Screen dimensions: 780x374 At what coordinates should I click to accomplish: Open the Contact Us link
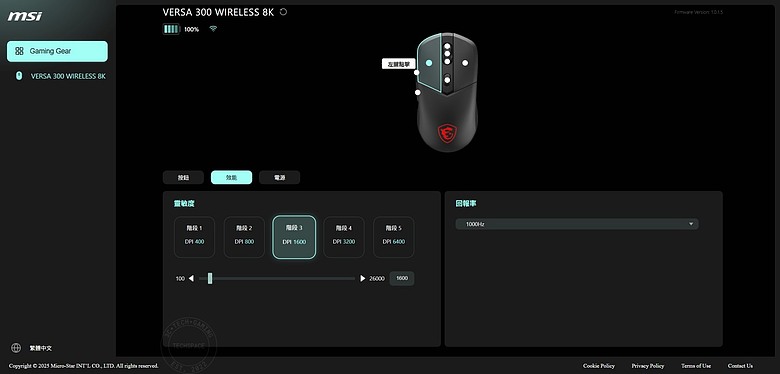(740, 366)
